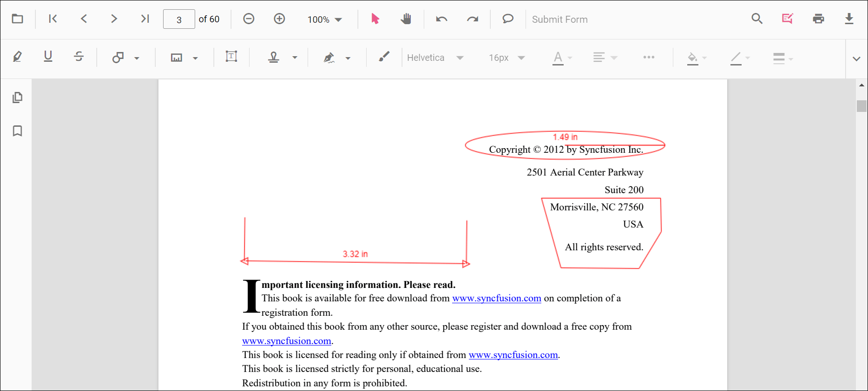
Task: Redo the last action
Action: coord(472,19)
